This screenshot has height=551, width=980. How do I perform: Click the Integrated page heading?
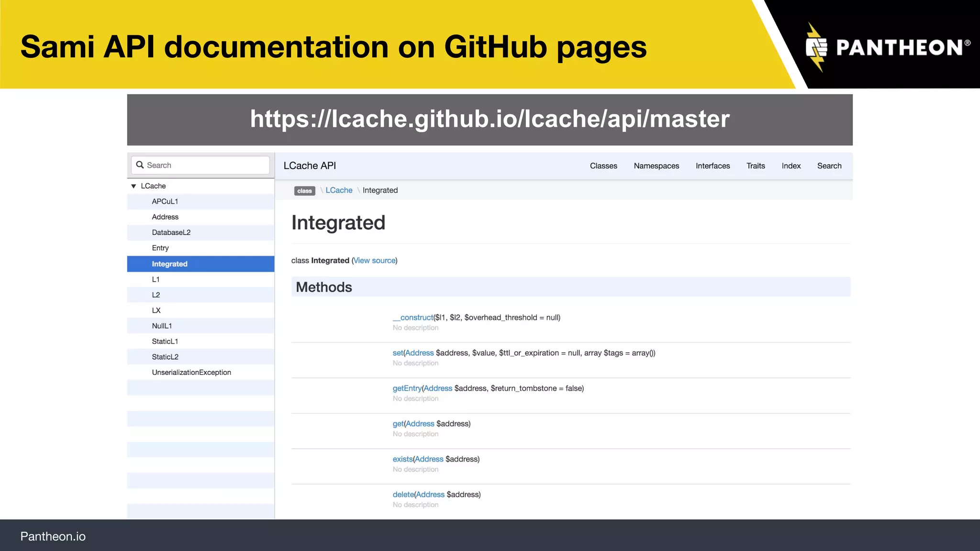click(x=338, y=223)
